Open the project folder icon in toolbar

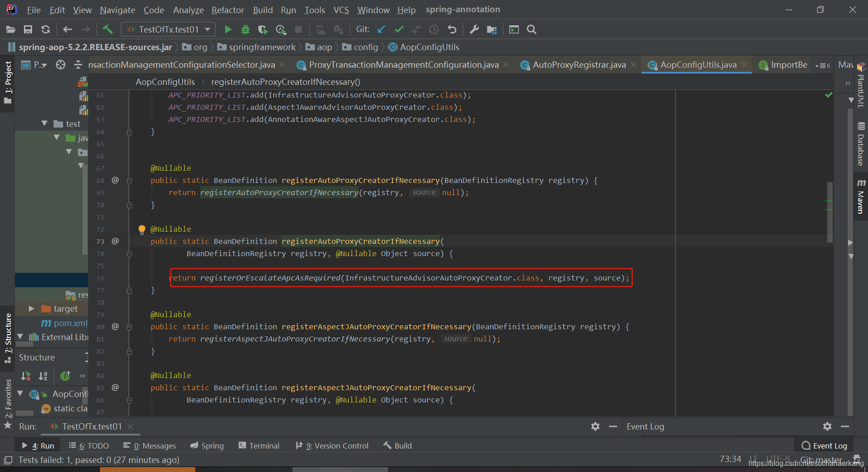(11, 29)
